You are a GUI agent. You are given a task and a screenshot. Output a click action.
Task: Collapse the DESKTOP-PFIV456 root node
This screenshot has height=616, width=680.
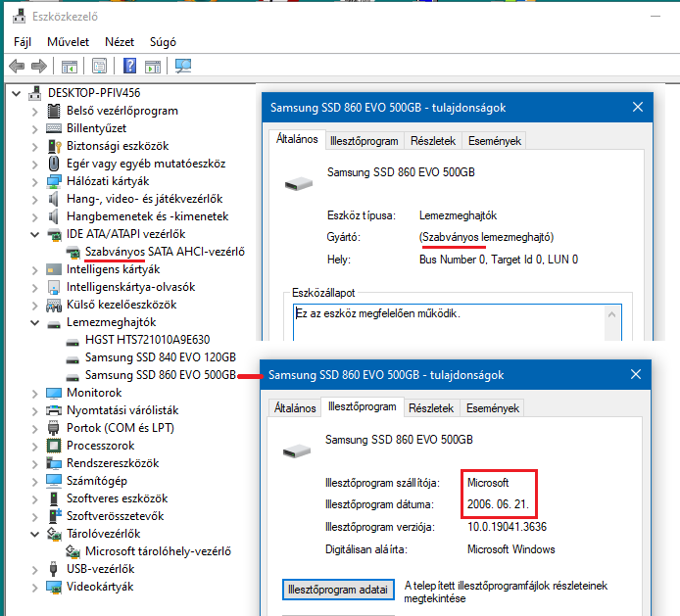click(x=17, y=93)
